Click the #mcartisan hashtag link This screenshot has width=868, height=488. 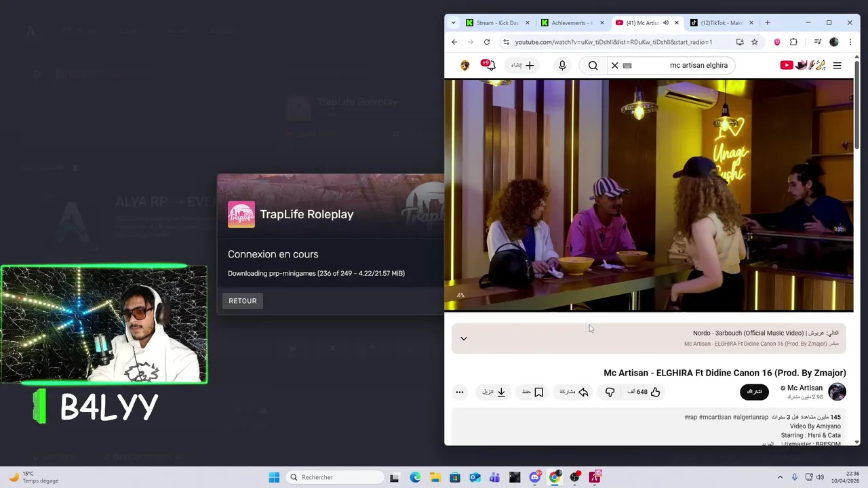(715, 418)
